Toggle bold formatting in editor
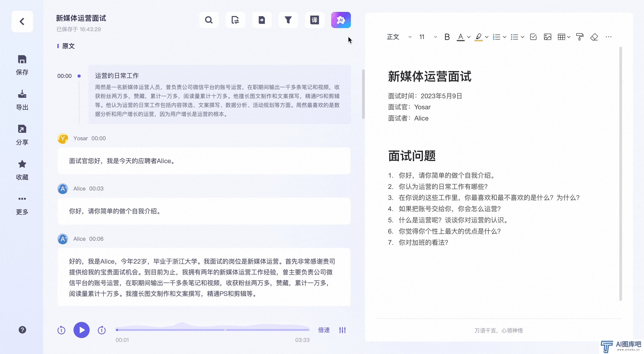 pyautogui.click(x=447, y=37)
